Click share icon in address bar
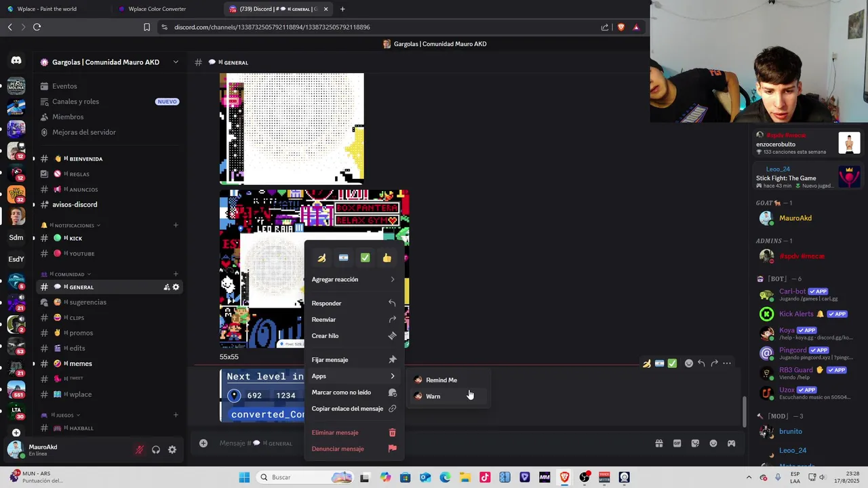Screen dimensions: 868x488 click(605, 27)
